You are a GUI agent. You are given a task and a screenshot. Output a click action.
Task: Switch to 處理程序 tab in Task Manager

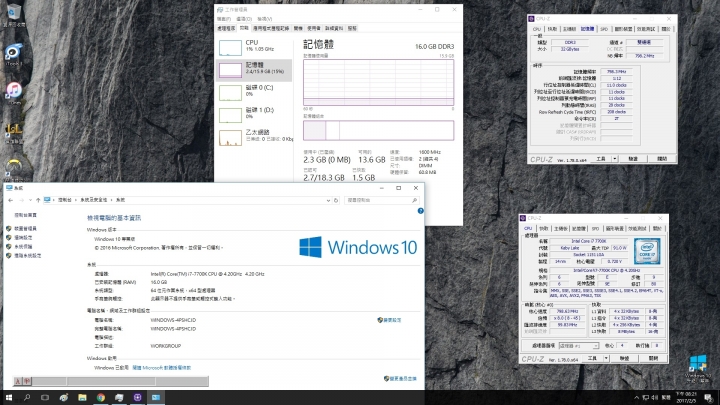point(226,28)
